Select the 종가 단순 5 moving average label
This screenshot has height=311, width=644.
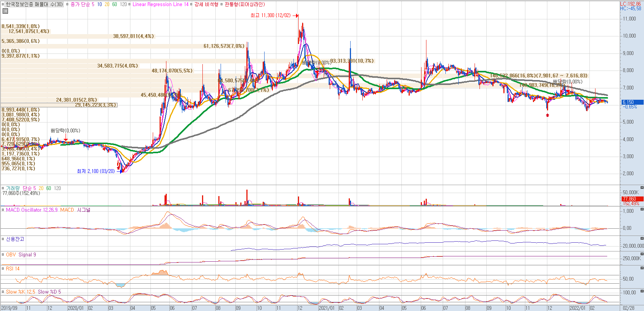(x=82, y=5)
